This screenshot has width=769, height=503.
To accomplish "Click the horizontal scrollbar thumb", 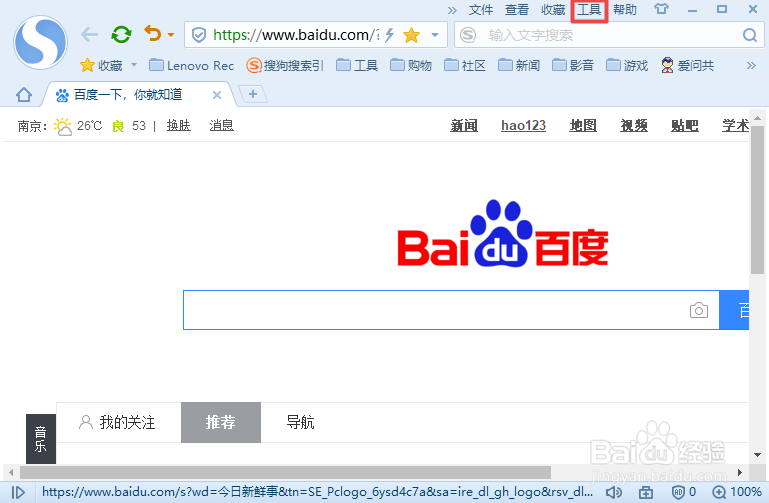I will point(285,473).
